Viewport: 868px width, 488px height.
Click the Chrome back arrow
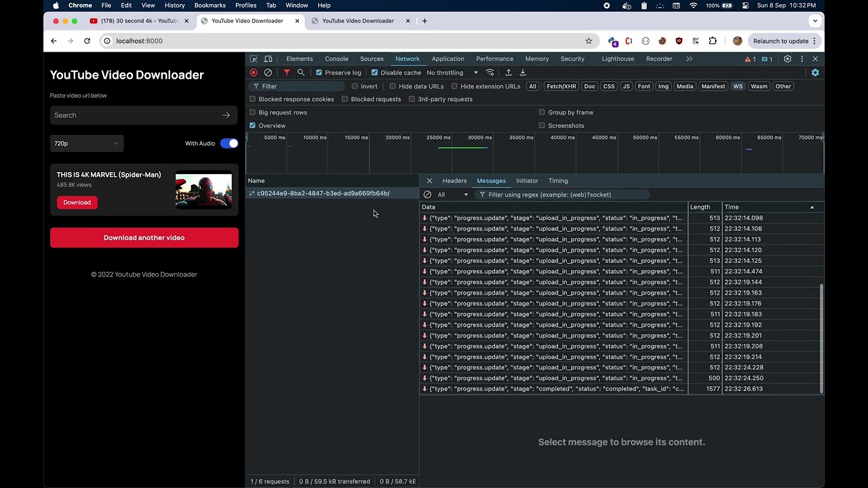54,41
